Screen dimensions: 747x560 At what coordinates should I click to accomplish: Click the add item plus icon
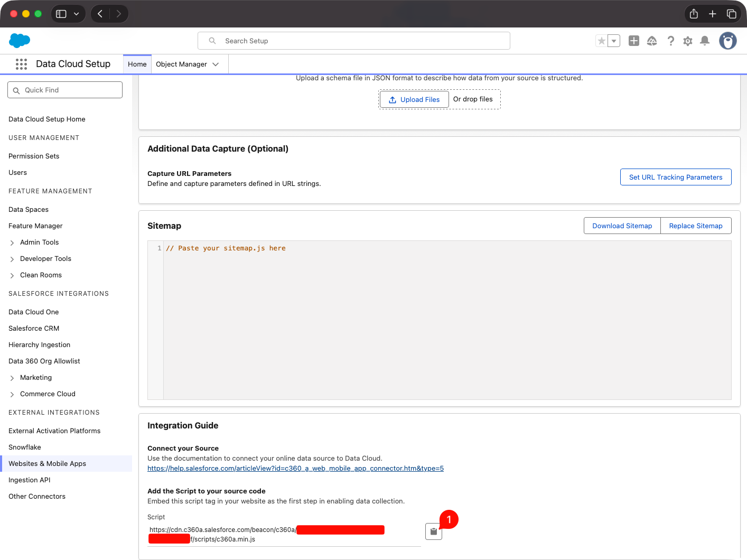point(633,41)
